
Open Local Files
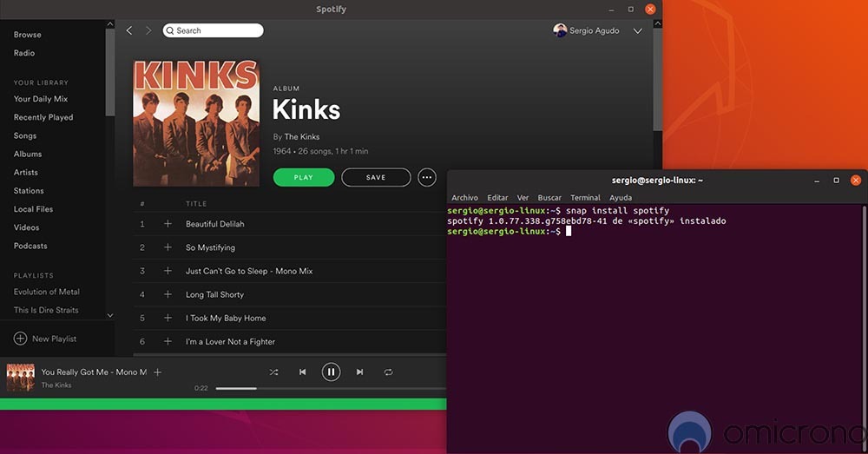33,208
